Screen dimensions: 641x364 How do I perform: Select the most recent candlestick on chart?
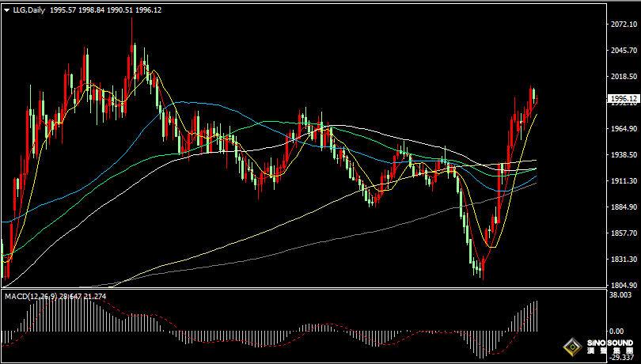point(537,97)
